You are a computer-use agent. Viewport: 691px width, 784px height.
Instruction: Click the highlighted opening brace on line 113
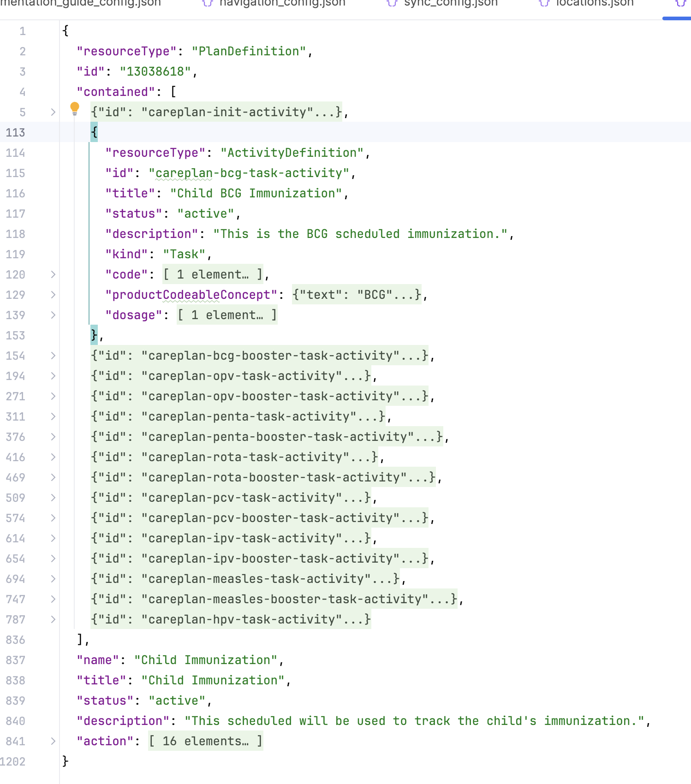pos(94,132)
